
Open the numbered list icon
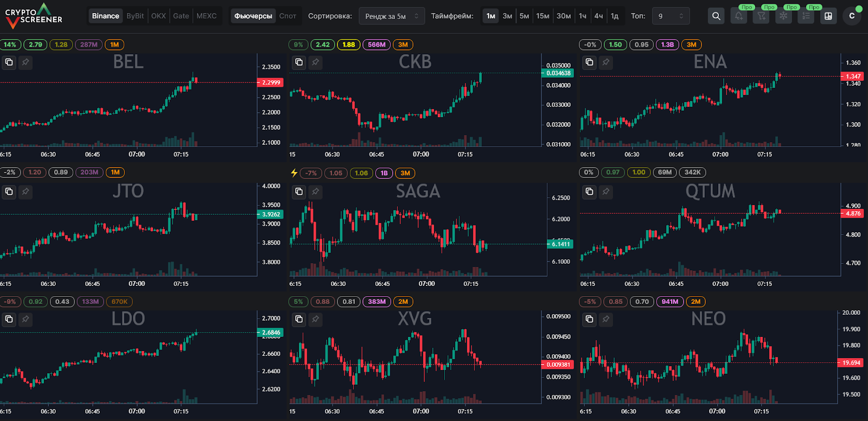[806, 16]
